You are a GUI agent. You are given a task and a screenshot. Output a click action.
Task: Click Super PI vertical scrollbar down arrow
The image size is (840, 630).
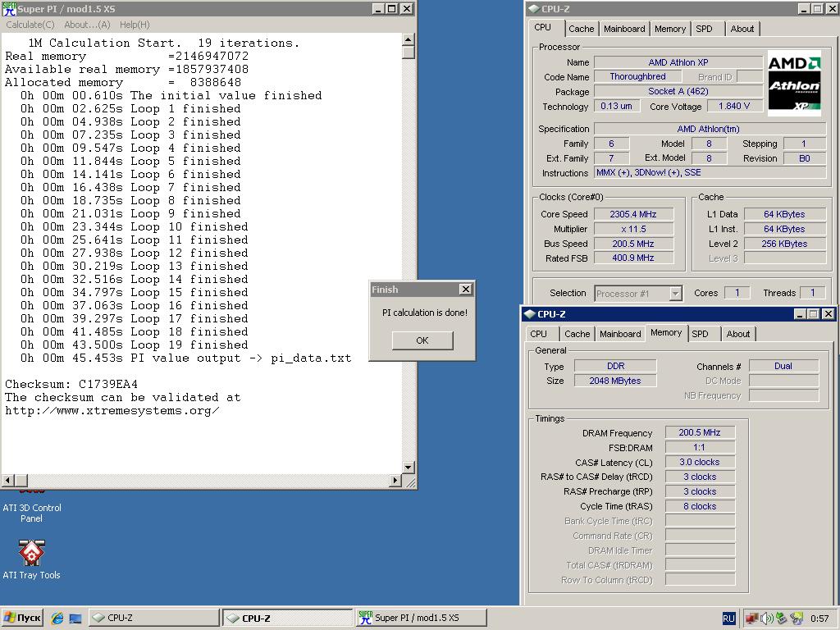point(408,467)
